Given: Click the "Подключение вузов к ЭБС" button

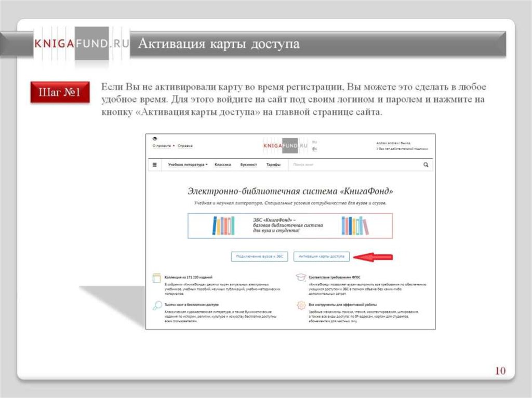Looking at the screenshot, I should (x=259, y=257).
